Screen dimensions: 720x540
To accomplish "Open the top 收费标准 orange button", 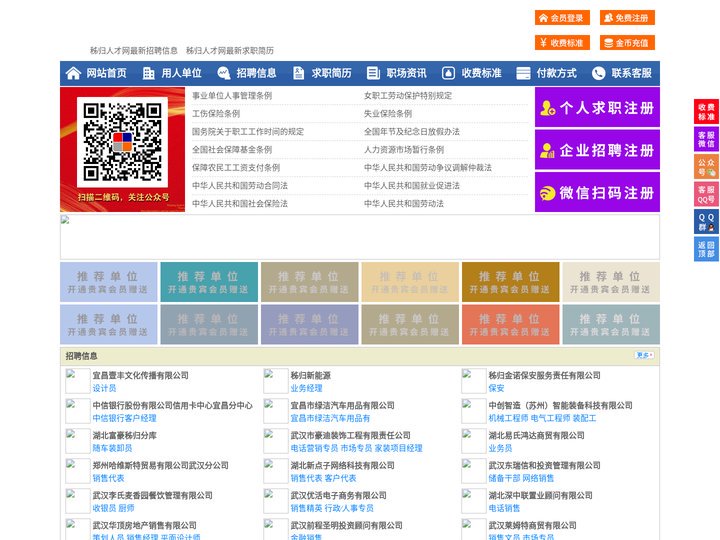I will [562, 43].
